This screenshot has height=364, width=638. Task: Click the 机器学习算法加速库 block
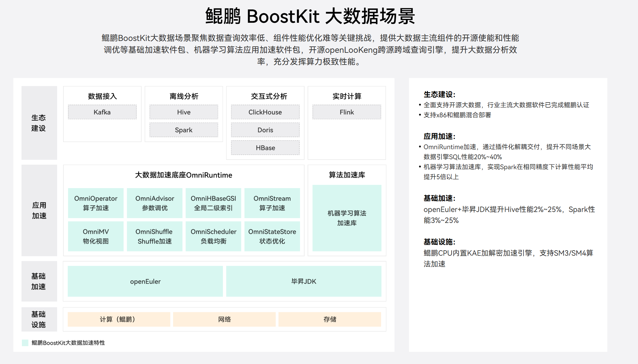(x=347, y=218)
